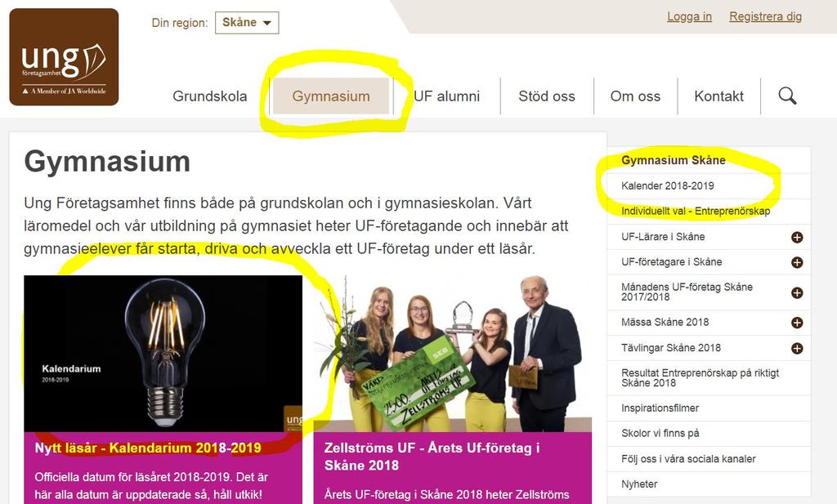Click the Kalendarium light bulb thumbnail
The width and height of the screenshot is (837, 504).
pos(163,354)
